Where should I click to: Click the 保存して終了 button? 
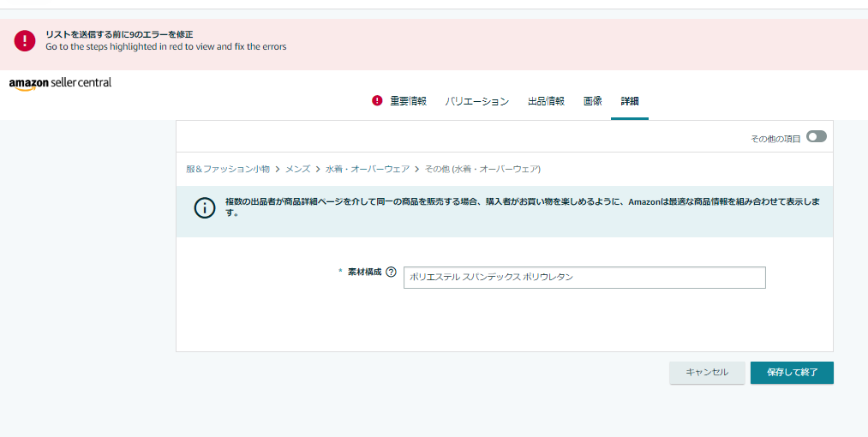[x=792, y=373]
